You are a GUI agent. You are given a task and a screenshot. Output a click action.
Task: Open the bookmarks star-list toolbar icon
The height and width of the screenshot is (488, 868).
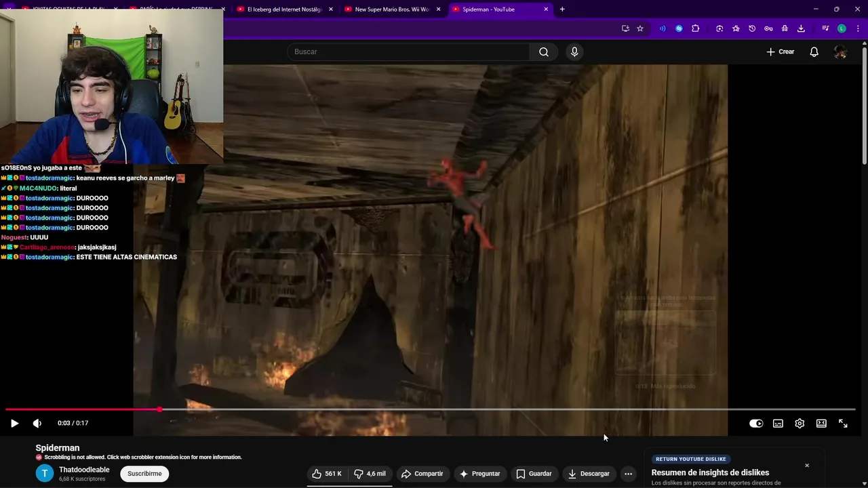click(736, 28)
